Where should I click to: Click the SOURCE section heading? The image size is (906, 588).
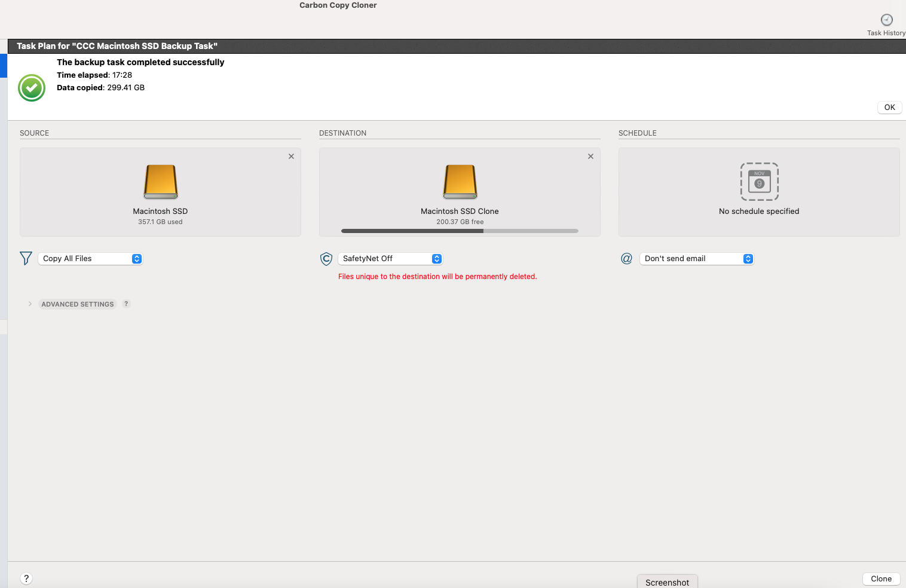click(35, 133)
